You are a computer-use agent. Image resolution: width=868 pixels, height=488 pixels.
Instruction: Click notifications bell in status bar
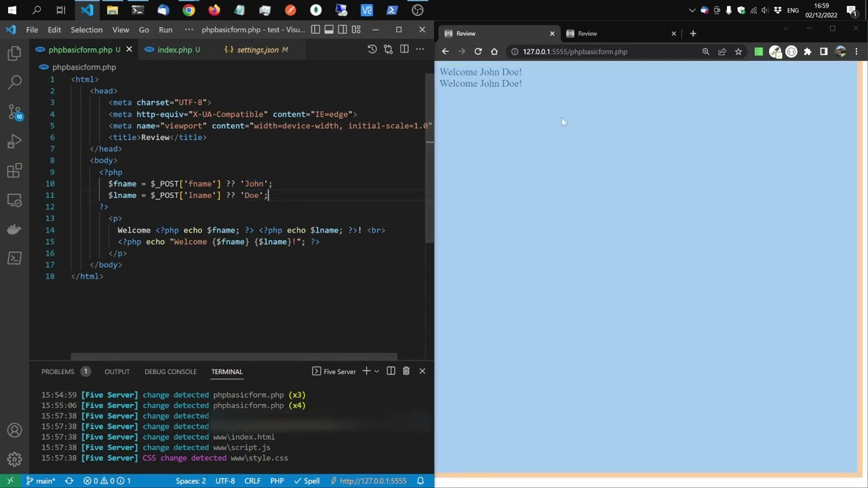[420, 481]
